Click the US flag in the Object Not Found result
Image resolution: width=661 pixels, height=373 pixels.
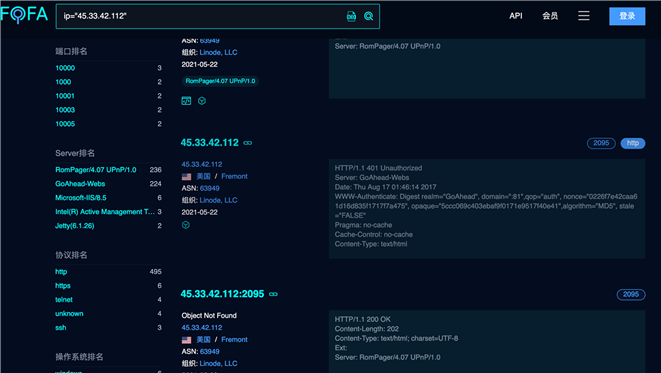pos(186,340)
